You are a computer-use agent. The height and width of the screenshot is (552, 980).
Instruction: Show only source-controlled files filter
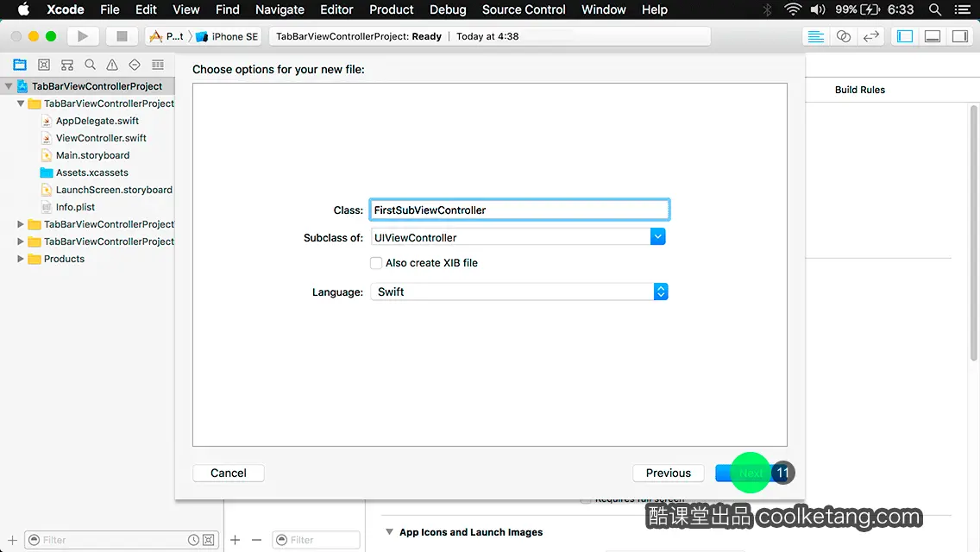point(209,540)
